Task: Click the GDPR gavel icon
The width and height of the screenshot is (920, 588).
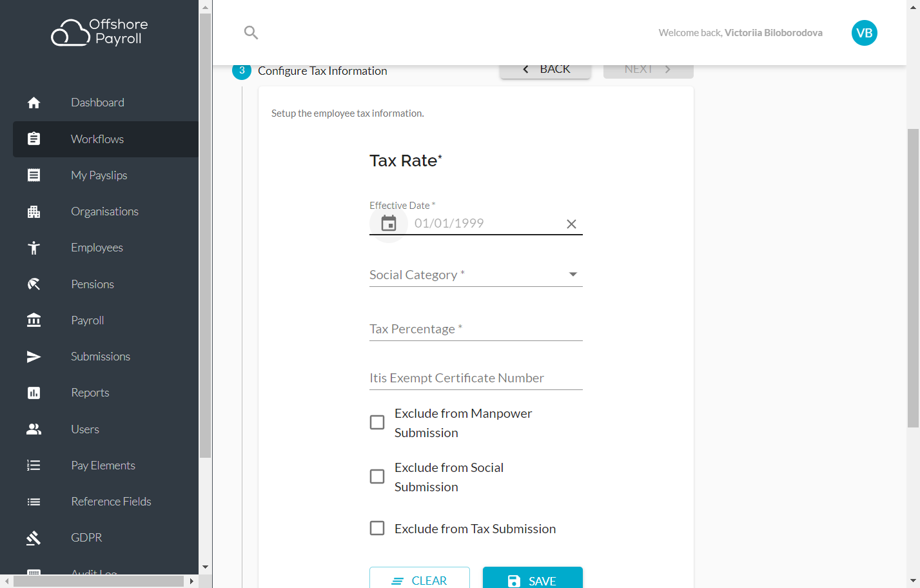Action: (x=34, y=538)
